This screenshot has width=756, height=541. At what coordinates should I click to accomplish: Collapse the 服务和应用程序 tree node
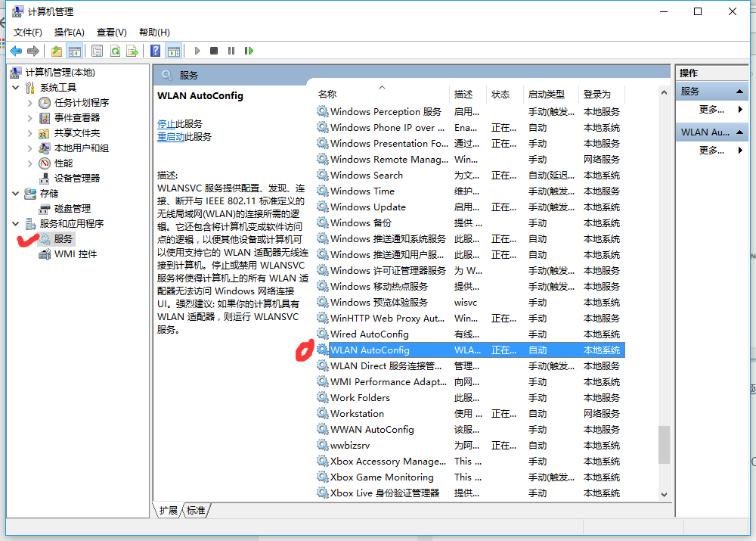tap(15, 224)
